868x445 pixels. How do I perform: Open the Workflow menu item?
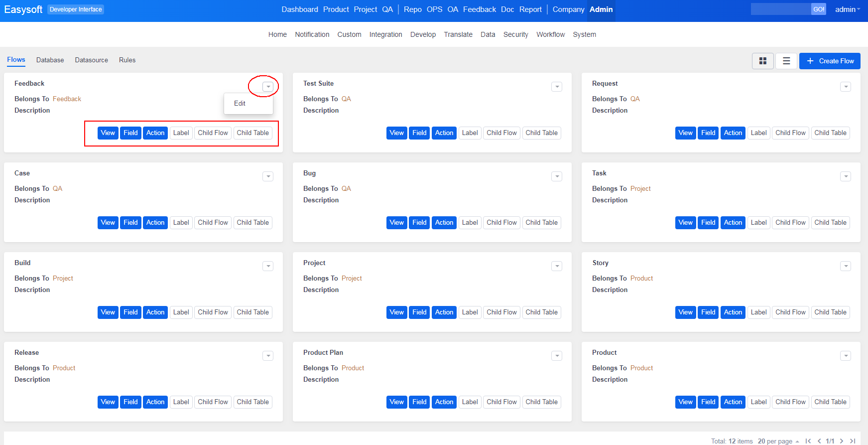click(x=550, y=34)
